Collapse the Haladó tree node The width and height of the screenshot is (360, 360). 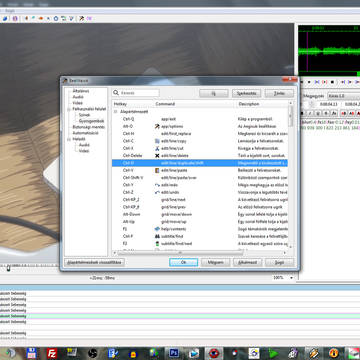[x=69, y=139]
